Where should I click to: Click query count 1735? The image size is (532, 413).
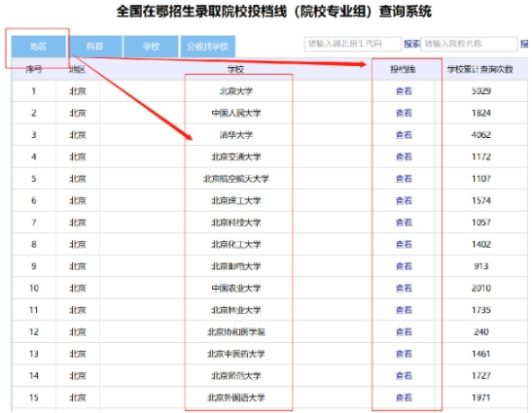coord(481,310)
